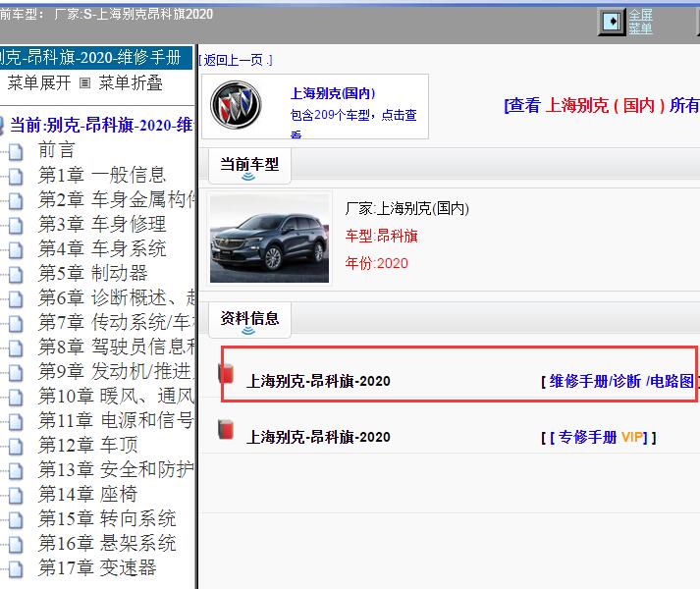The image size is (700, 589).
Task: Open the 专修手册 VIP link
Action: point(601,437)
